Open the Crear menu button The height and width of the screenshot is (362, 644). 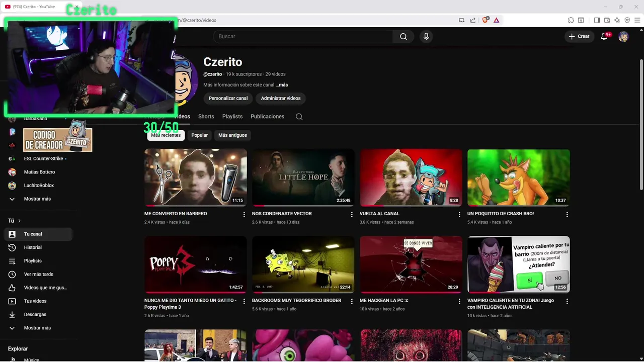(x=579, y=36)
